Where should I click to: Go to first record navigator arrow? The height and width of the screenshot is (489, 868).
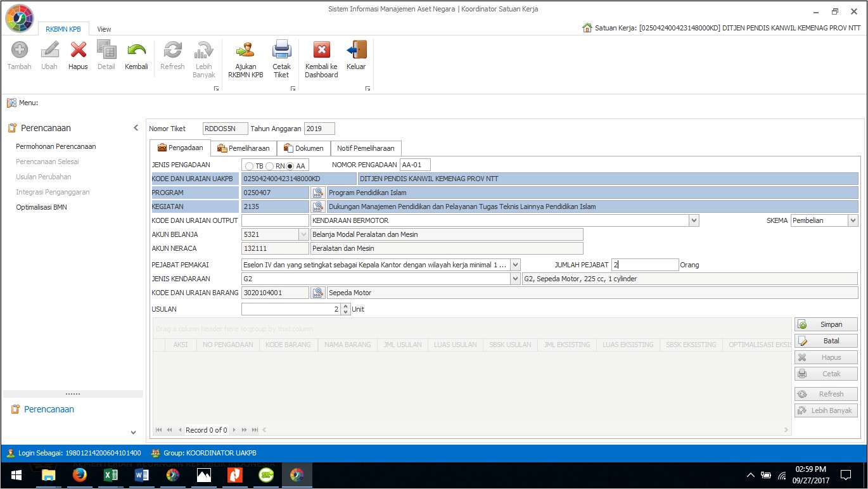pyautogui.click(x=158, y=430)
